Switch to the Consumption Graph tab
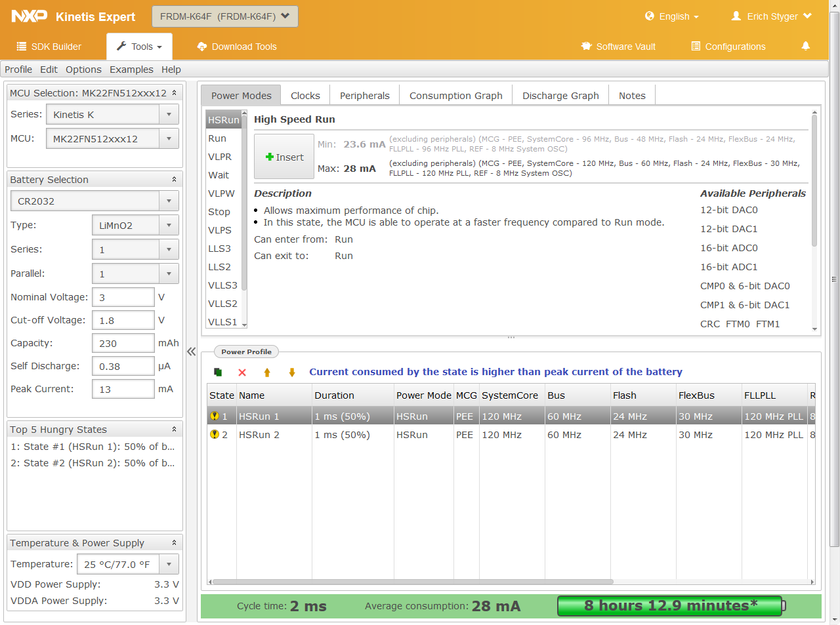The width and height of the screenshot is (840, 625). click(455, 96)
